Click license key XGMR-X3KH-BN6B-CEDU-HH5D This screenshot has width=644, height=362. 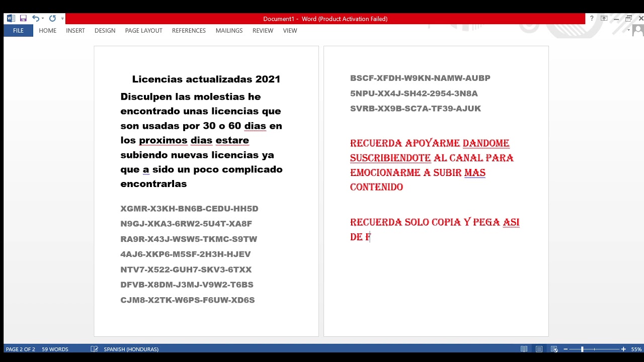point(189,209)
